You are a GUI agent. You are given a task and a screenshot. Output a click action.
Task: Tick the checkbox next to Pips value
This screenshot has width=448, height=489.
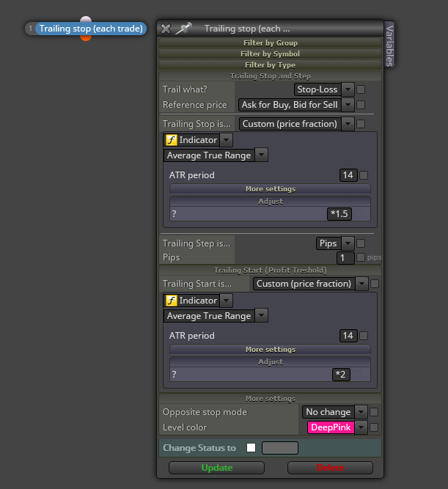pos(361,257)
